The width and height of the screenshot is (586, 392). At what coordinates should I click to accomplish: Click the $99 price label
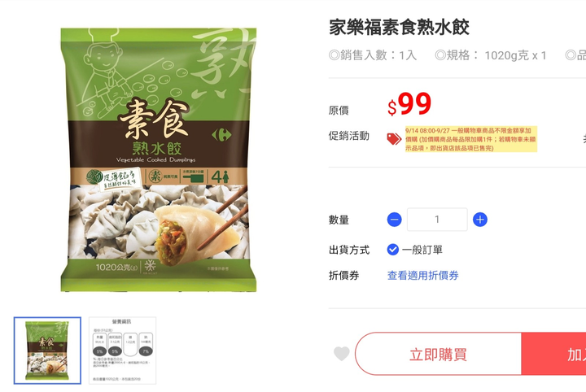(409, 104)
